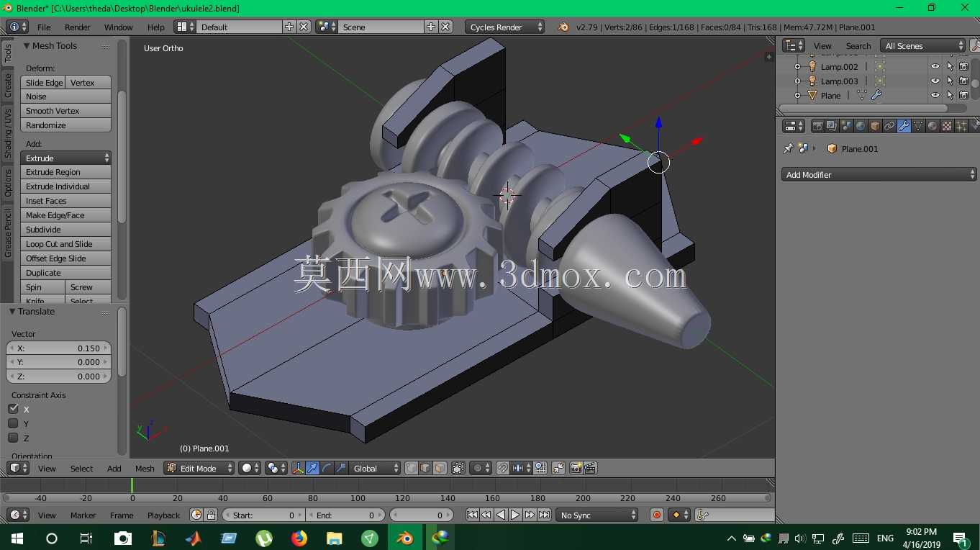
Task: Expand the Lamp.002 outliner tree node
Action: pyautogui.click(x=797, y=66)
